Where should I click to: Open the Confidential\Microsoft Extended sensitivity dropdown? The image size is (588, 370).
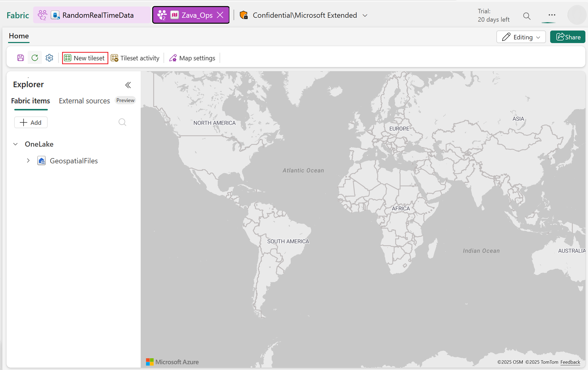point(365,15)
